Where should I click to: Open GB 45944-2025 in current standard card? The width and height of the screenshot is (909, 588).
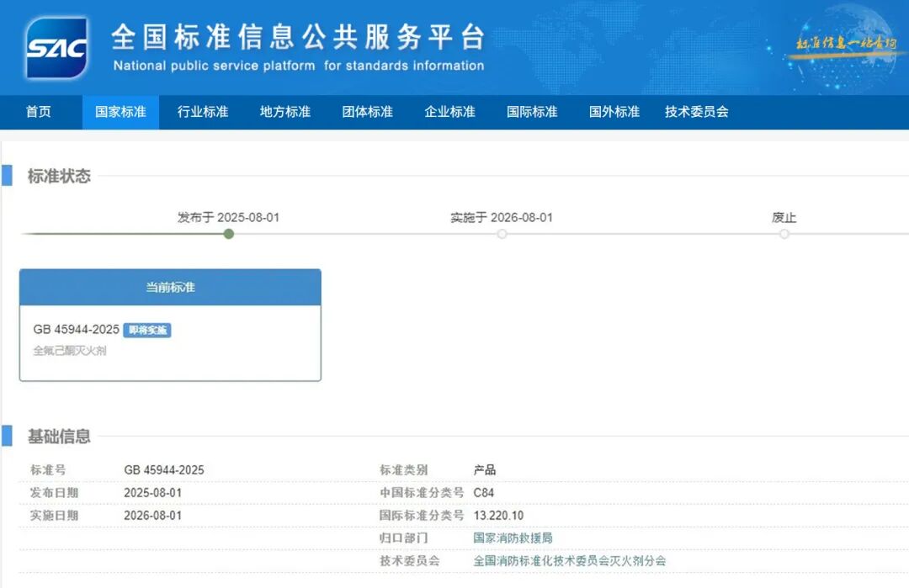pyautogui.click(x=76, y=330)
